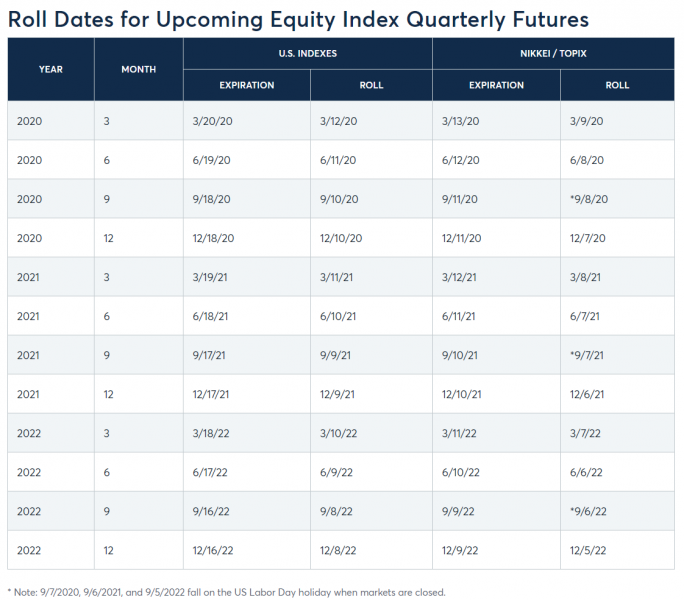684x600 pixels.
Task: Select the *9/8/20 Nikkei roll cell
Action: point(589,199)
